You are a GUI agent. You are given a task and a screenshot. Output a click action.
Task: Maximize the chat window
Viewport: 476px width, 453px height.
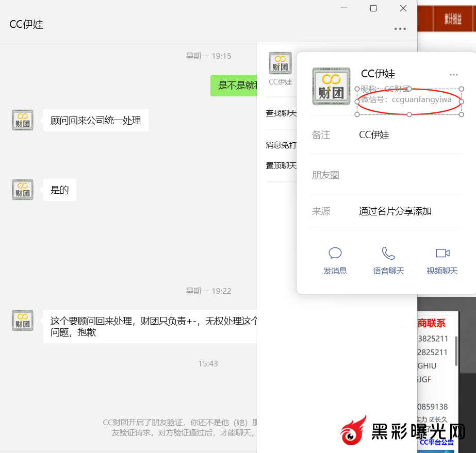373,8
